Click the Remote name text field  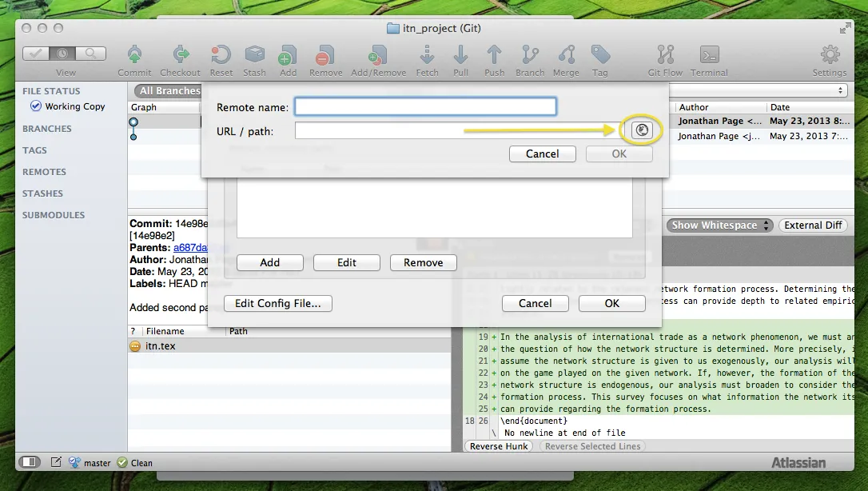425,106
